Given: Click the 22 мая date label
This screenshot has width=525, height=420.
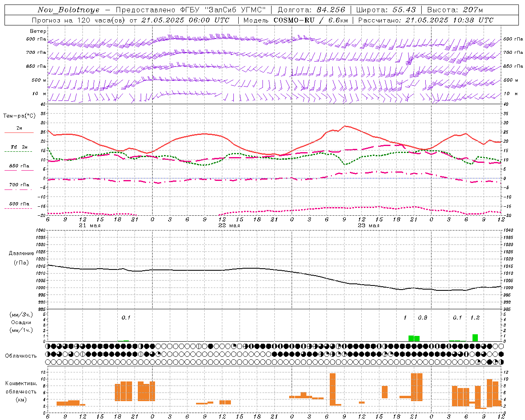Looking at the screenshot, I should [229, 226].
